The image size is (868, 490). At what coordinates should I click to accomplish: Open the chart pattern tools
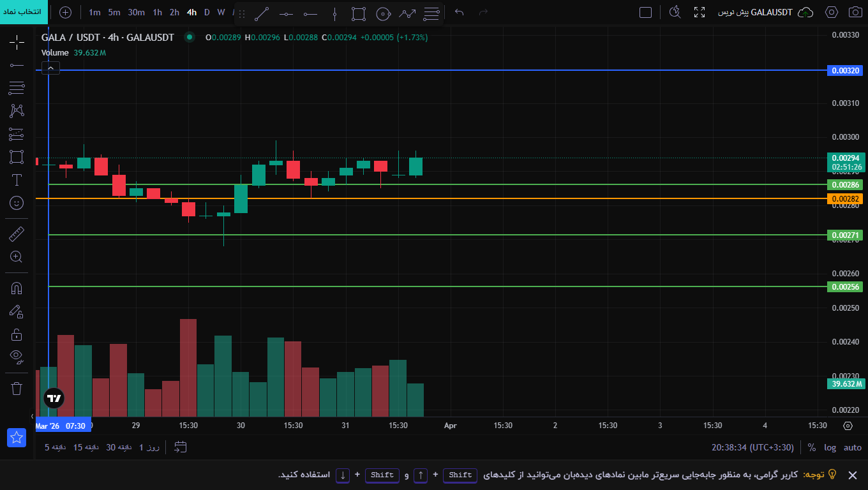(17, 111)
